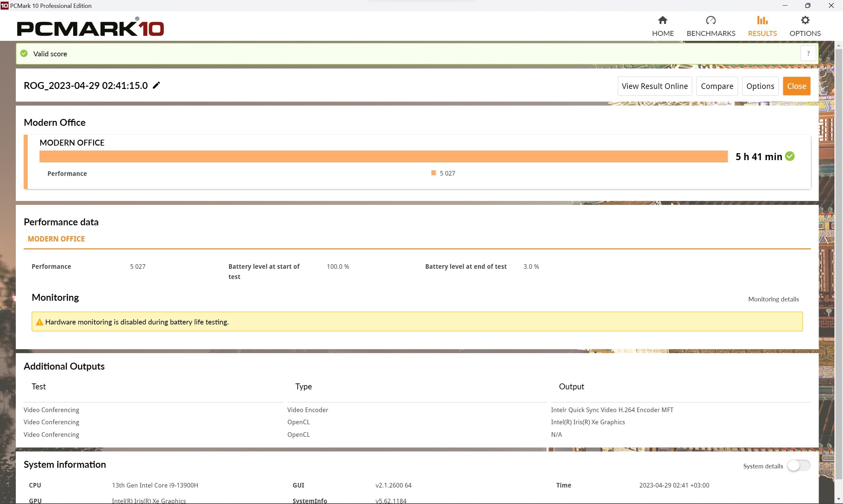This screenshot has height=504, width=843.
Task: Click the 5 027 value in Performance data
Action: 138,266
